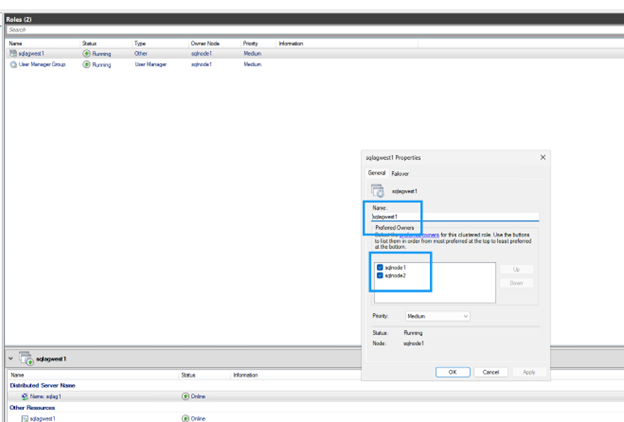Click the Online status icon for Name: sqlag1
The height and width of the screenshot is (422, 624).
click(x=185, y=396)
